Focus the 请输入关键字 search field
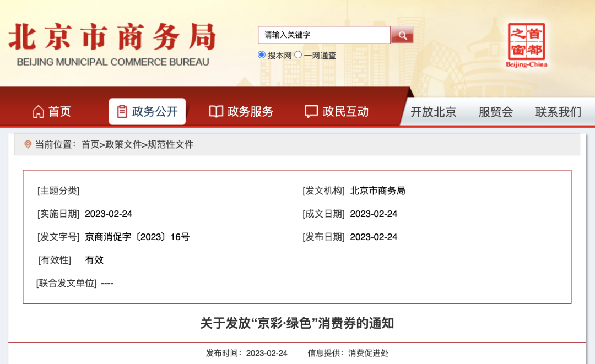The image size is (595, 364). (x=324, y=35)
